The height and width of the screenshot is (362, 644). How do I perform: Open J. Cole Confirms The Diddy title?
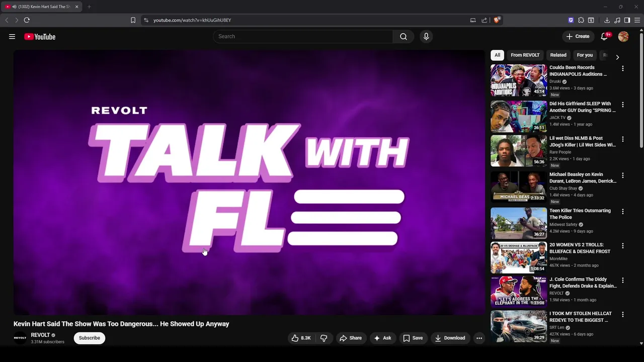[x=583, y=283]
